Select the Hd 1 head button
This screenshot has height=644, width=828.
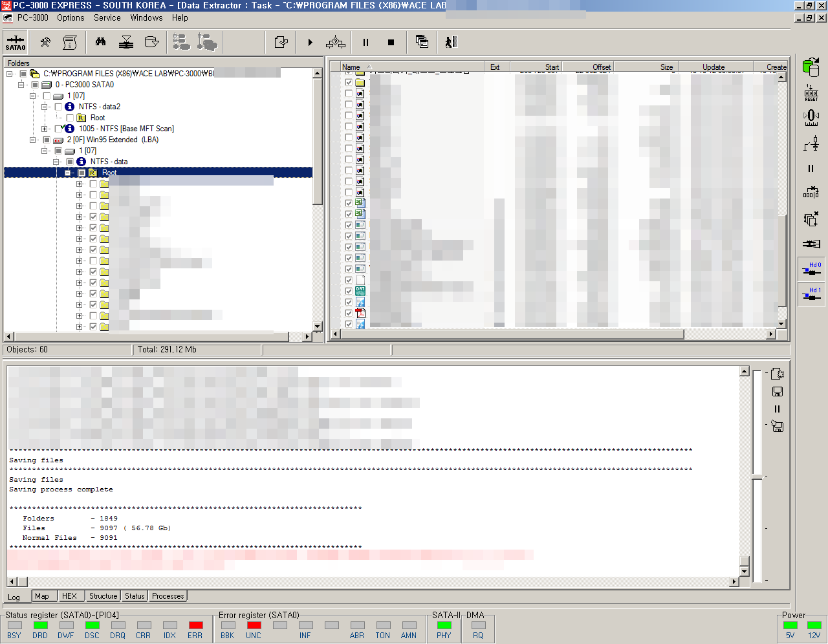point(811,294)
